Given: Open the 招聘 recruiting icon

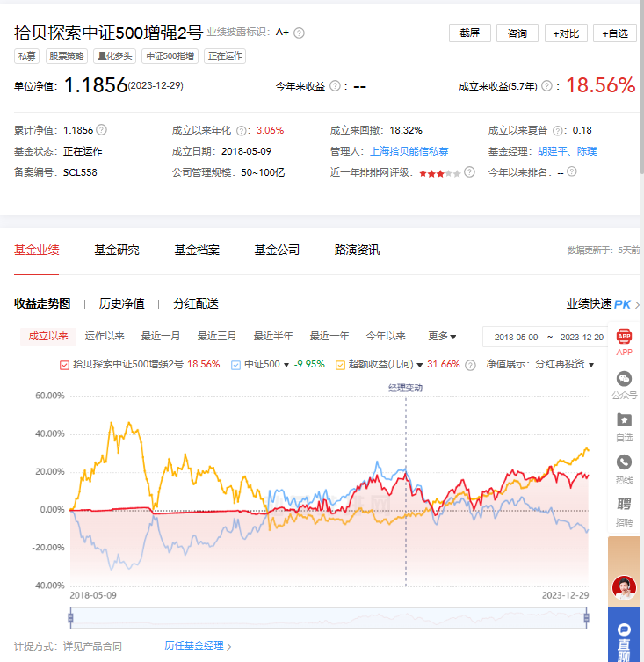Looking at the screenshot, I should click(x=624, y=504).
